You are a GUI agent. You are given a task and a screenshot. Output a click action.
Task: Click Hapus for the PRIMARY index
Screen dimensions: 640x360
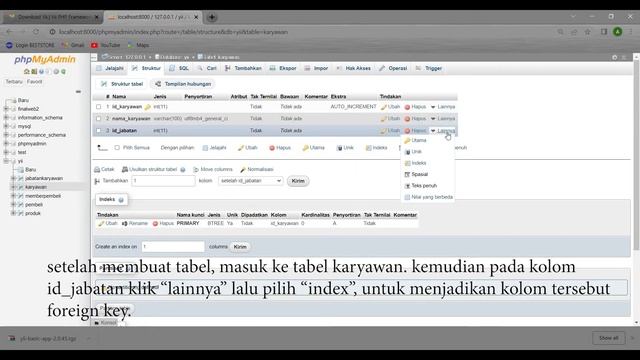coord(163,224)
